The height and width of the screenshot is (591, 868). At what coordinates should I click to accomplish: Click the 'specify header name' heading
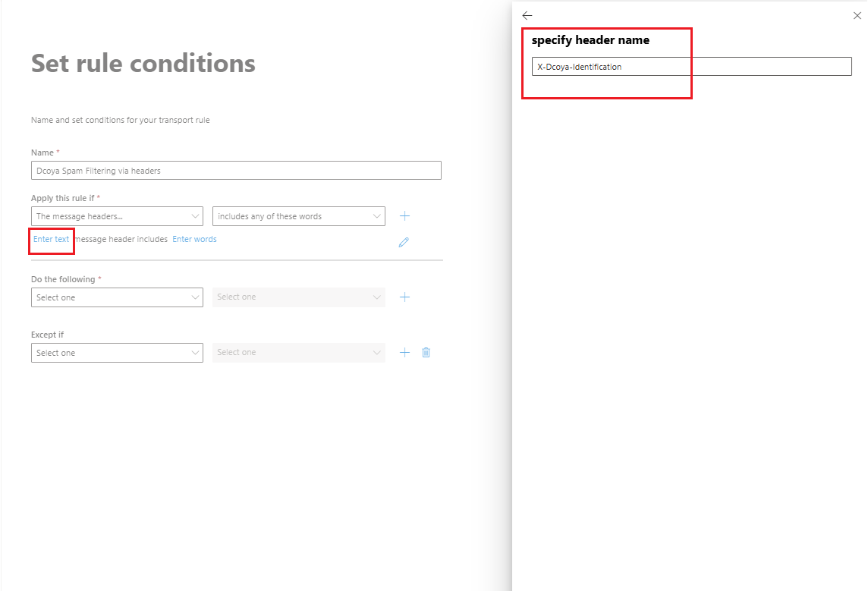click(x=590, y=40)
